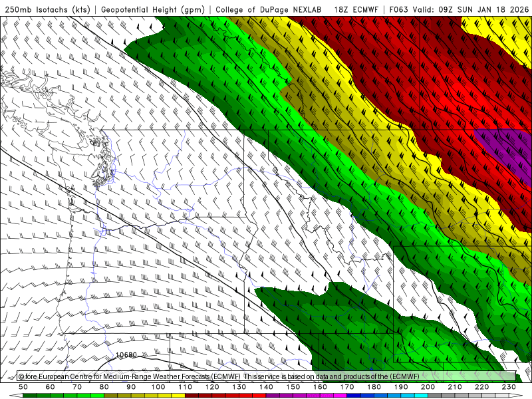The width and height of the screenshot is (532, 399).
Task: Click the "F063" forecast hour label
Action: pyautogui.click(x=398, y=9)
